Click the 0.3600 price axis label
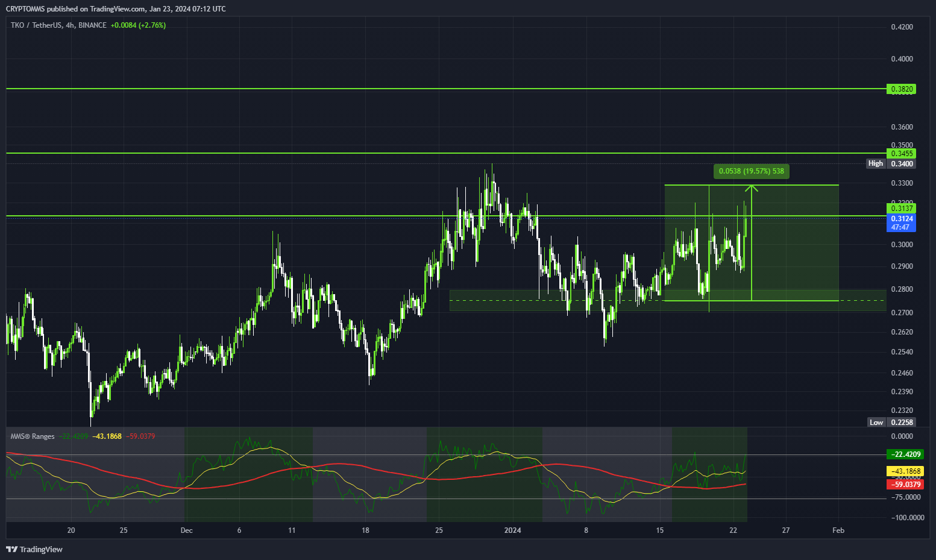The image size is (936, 560). tap(902, 127)
